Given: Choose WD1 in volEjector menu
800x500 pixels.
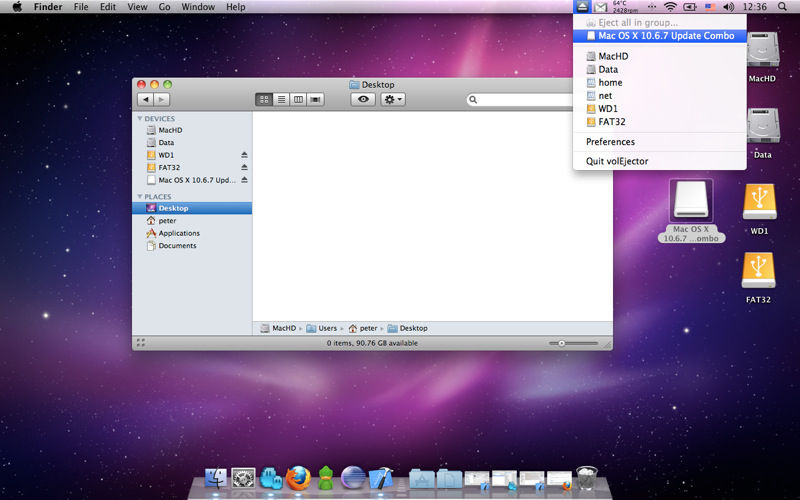Looking at the screenshot, I should (x=660, y=109).
